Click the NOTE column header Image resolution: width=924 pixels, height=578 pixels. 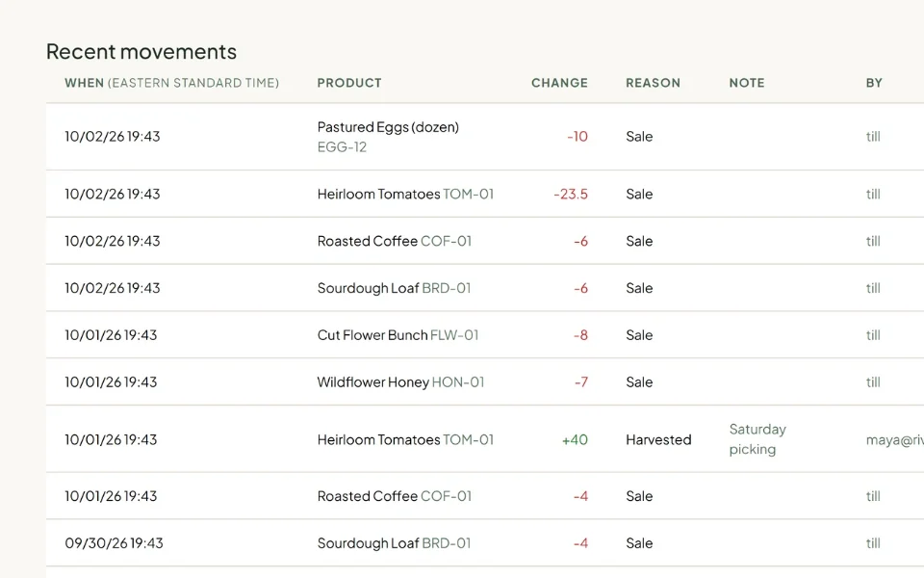pos(747,83)
